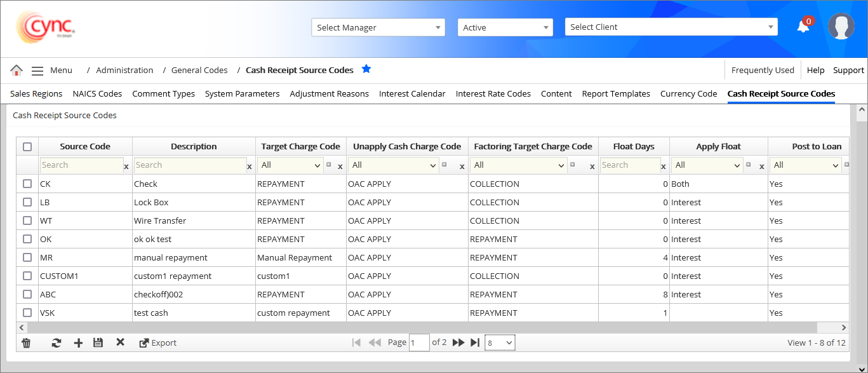868x373 pixels.
Task: Open the Target Charge Code filter dropdown
Action: click(290, 164)
